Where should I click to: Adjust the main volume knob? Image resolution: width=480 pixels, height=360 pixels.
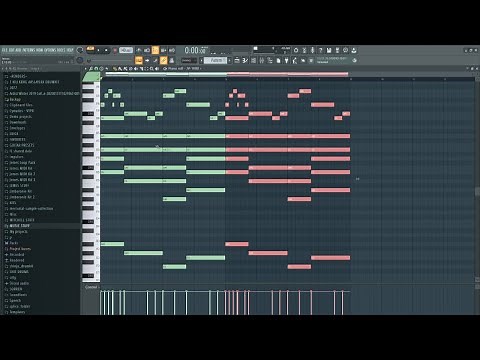coord(80,50)
